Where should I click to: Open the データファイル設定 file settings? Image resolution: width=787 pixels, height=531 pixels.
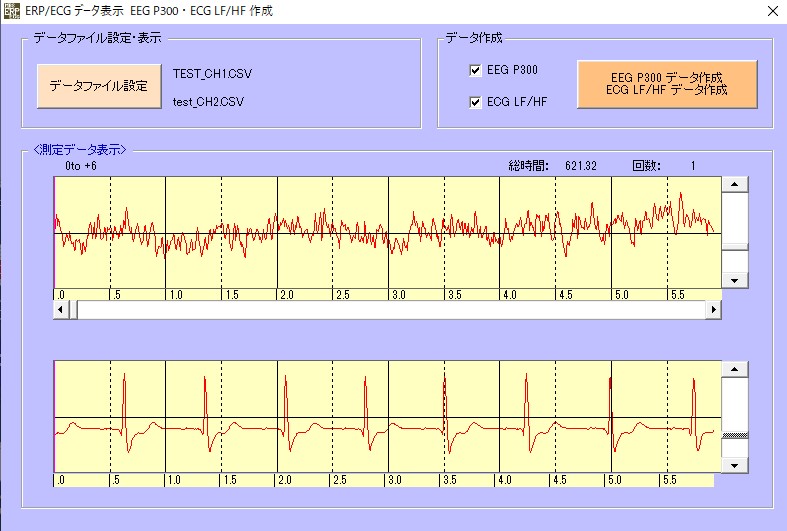98,86
